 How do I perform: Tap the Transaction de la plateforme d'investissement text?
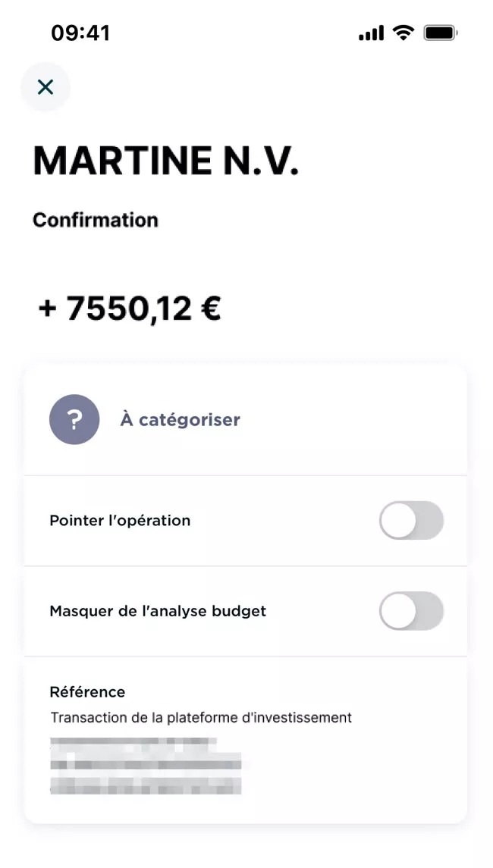point(201,717)
